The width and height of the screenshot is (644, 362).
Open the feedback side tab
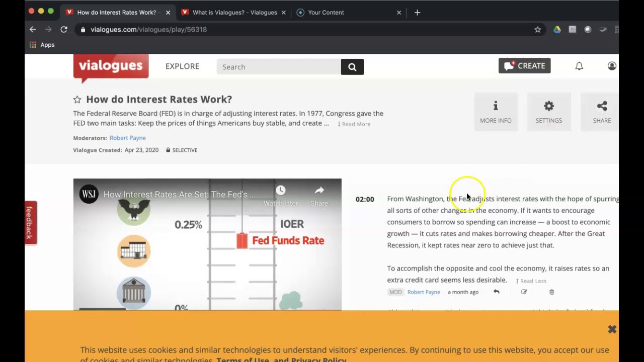30,222
